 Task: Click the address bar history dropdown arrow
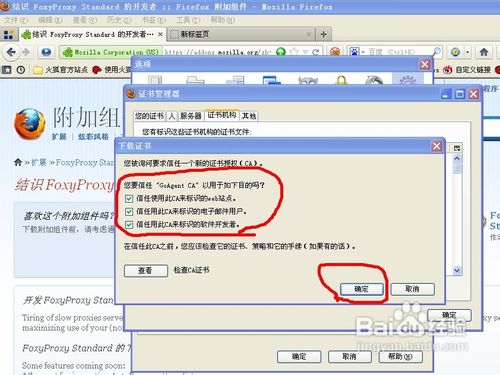pos(305,52)
